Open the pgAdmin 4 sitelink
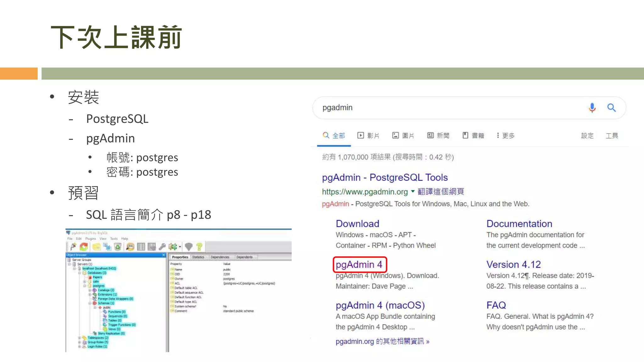This screenshot has height=362, width=644. [x=359, y=264]
